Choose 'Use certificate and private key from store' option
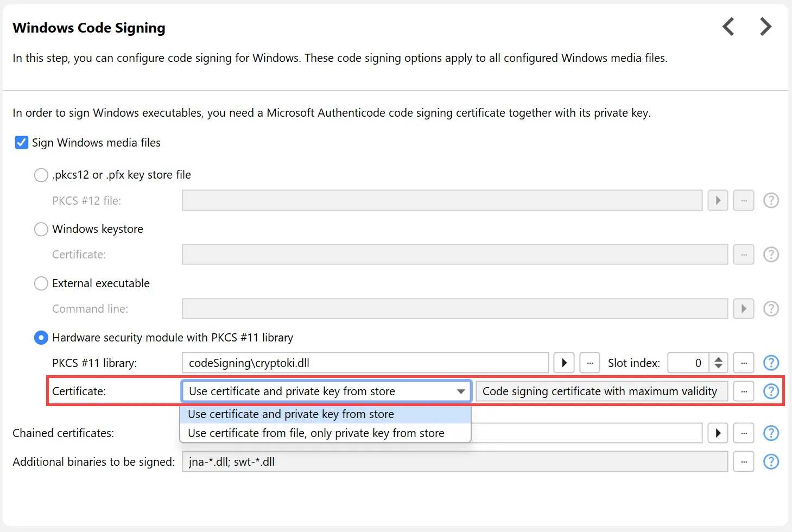 click(291, 414)
